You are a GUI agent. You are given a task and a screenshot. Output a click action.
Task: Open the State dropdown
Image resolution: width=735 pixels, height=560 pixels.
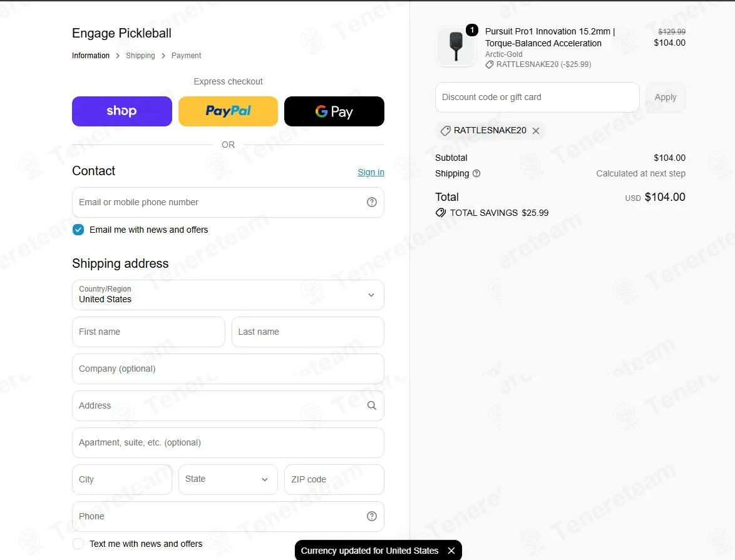click(x=228, y=479)
